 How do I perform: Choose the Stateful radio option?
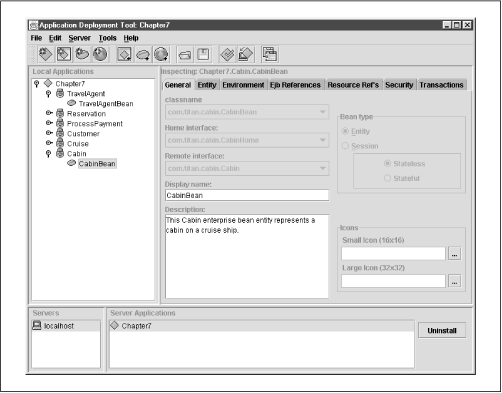pos(387,178)
